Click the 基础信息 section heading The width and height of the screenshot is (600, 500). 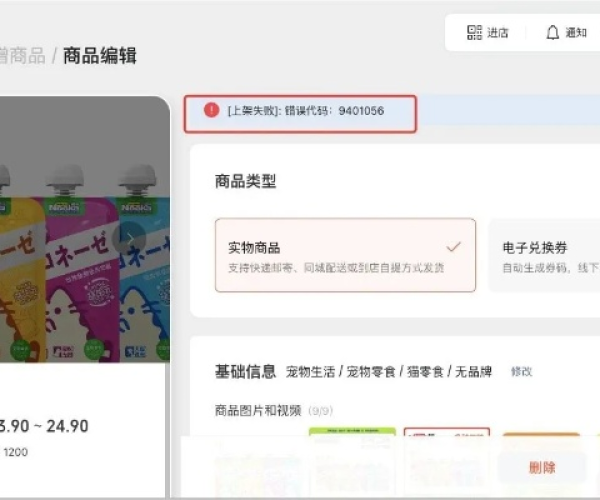point(245,371)
